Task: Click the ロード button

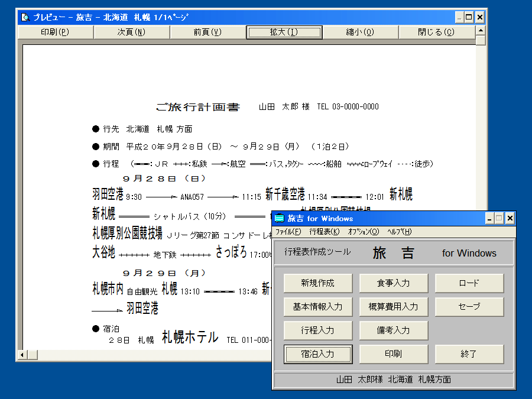Action: (x=469, y=283)
